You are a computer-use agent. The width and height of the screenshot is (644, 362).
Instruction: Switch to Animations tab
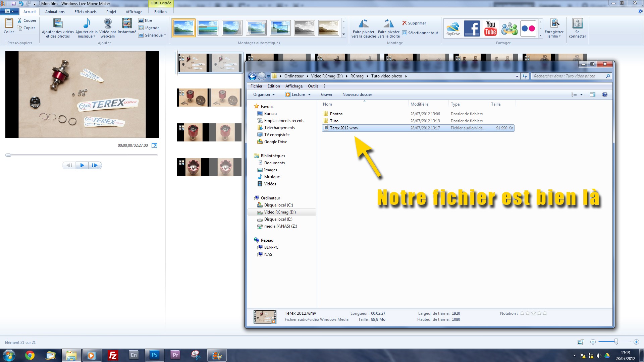55,12
